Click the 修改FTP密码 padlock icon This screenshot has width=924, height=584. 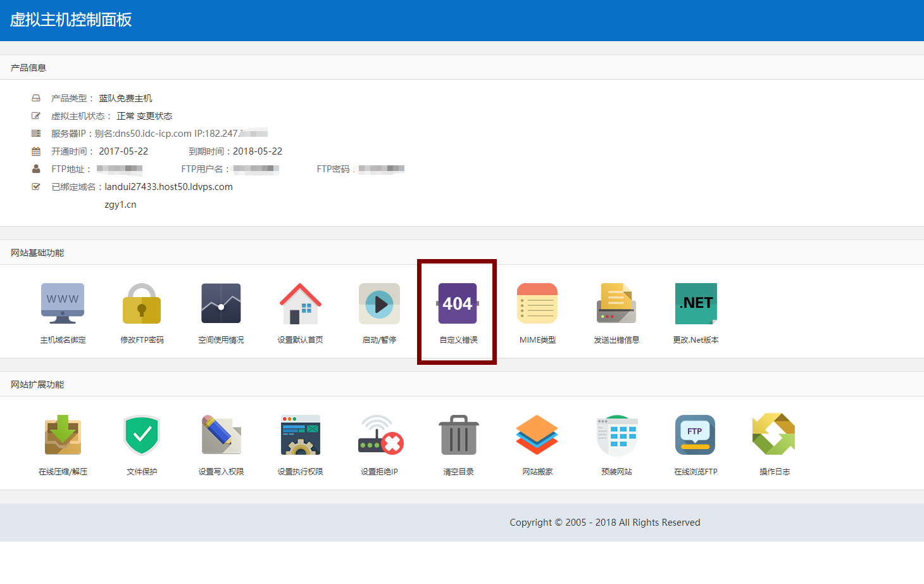142,303
